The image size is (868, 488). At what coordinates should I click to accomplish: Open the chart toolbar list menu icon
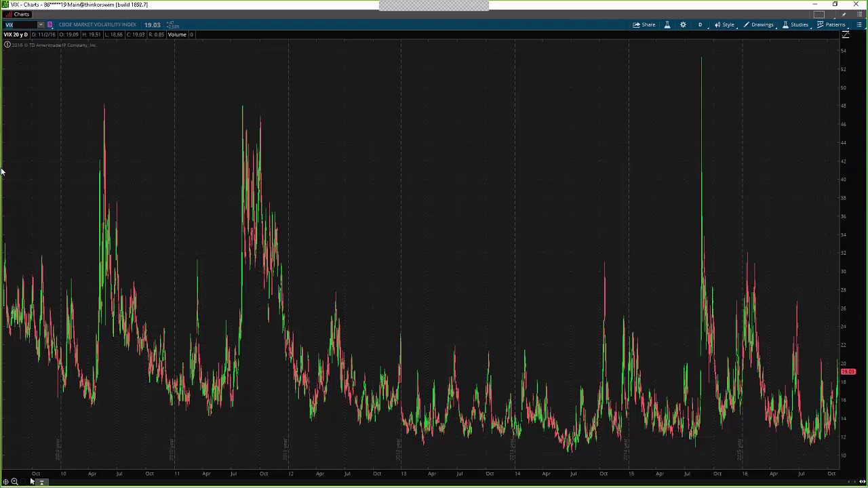[x=859, y=25]
